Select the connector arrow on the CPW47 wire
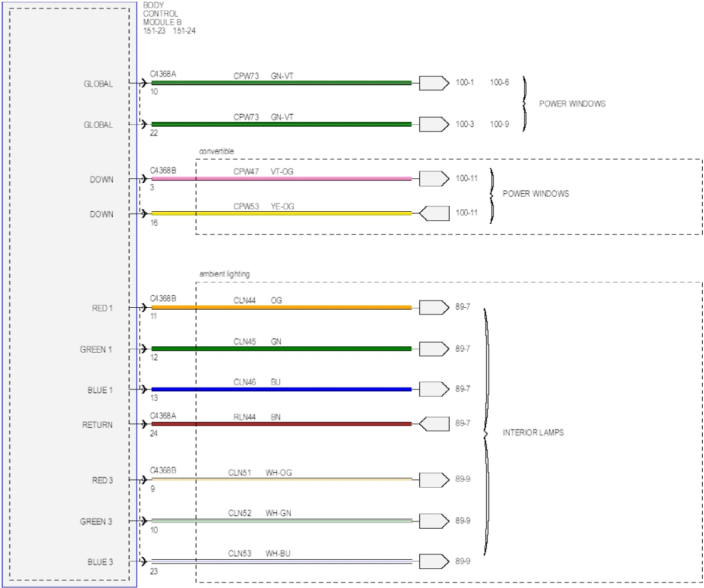Viewport: 704px width, 588px height. pos(434,179)
